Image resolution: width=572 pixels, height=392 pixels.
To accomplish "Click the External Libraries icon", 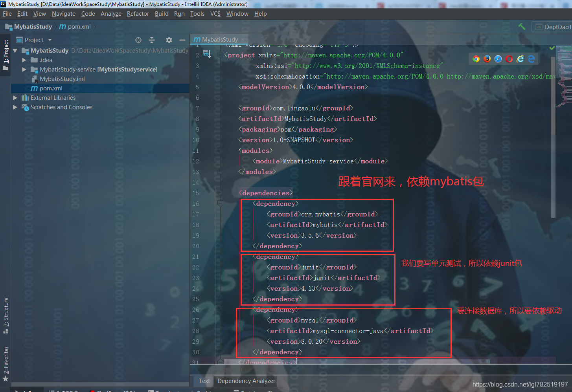I will click(x=25, y=98).
